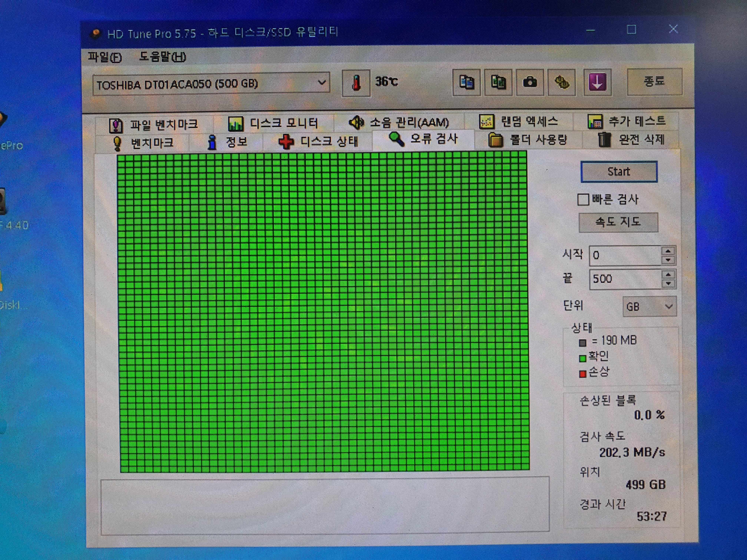Click the 53:27 elapsed time value

click(652, 516)
